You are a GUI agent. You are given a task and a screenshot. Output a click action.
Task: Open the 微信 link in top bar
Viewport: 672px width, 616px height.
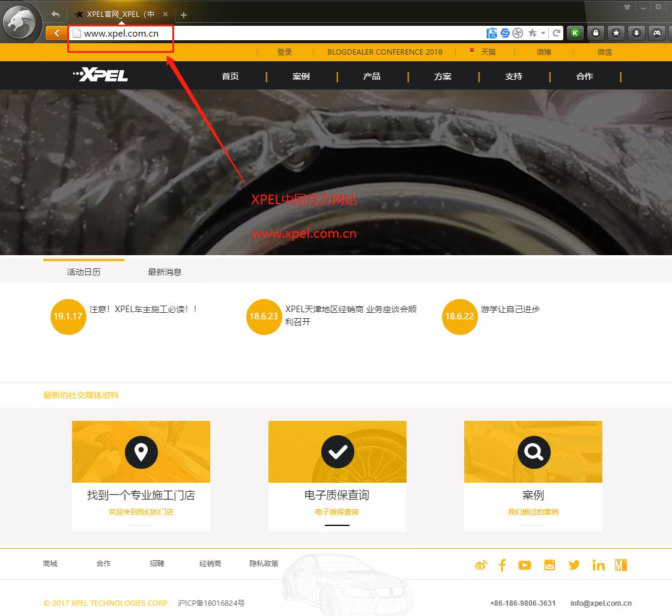[x=605, y=52]
